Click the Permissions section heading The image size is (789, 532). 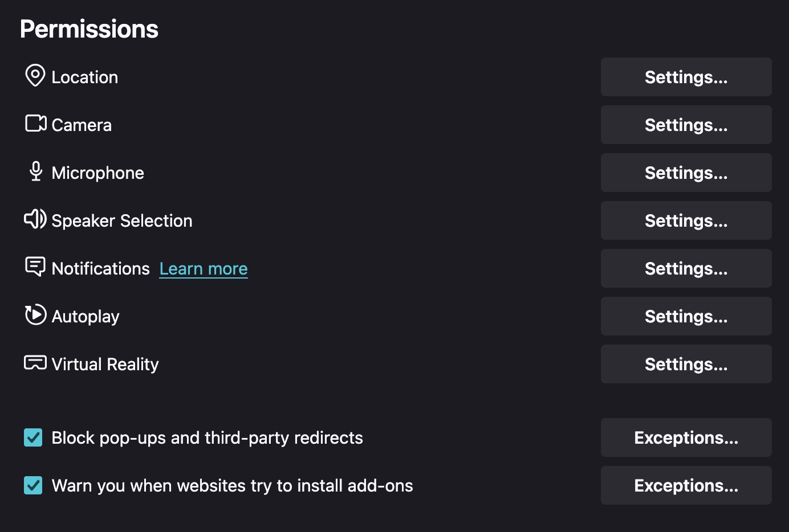pos(90,29)
